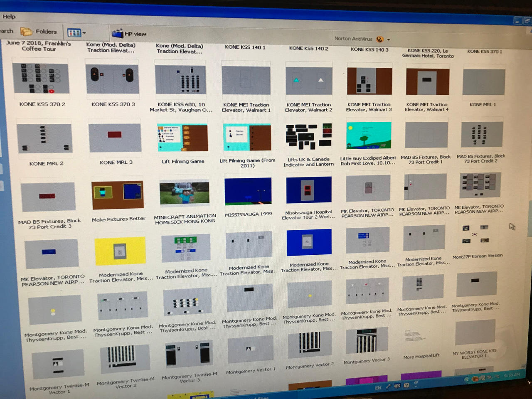Image resolution: width=532 pixels, height=399 pixels.
Task: Expand the Views dropdown arrow
Action: 84,33
